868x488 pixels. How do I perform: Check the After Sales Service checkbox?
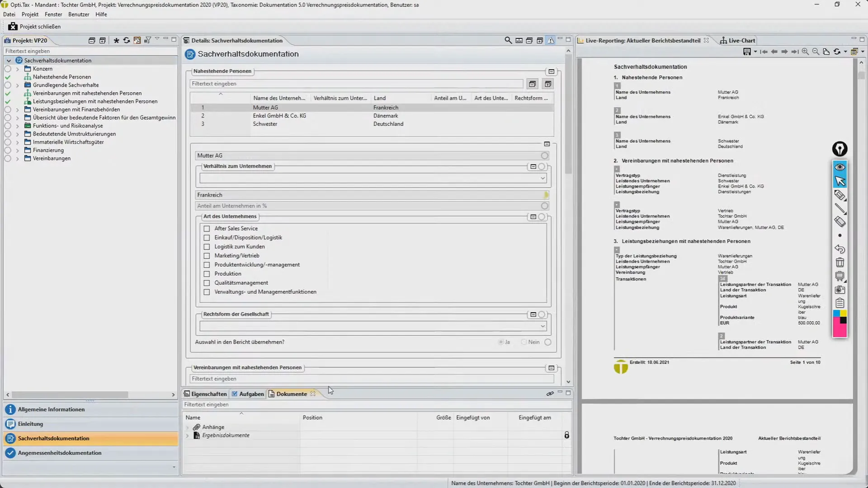[207, 229]
